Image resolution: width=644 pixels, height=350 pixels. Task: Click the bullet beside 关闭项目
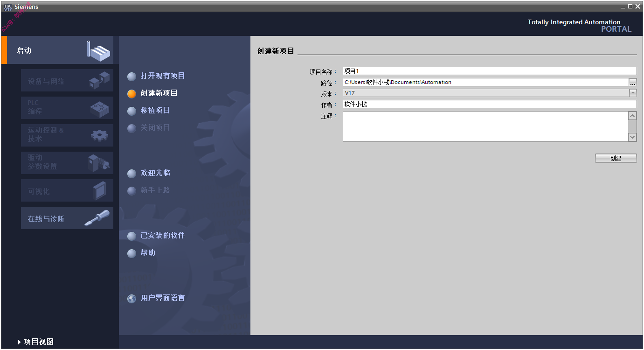tap(132, 128)
